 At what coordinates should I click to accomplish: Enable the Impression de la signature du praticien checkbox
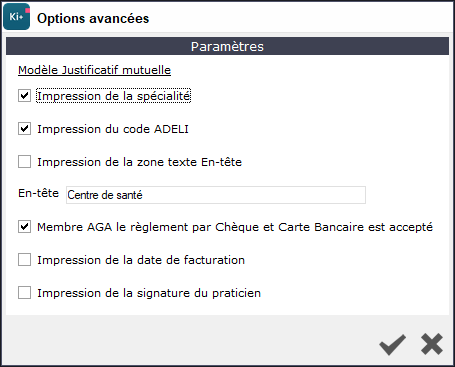tap(24, 293)
